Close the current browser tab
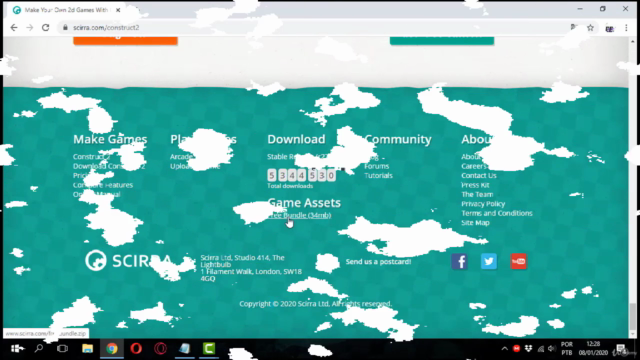This screenshot has height=360, width=640. (x=118, y=10)
